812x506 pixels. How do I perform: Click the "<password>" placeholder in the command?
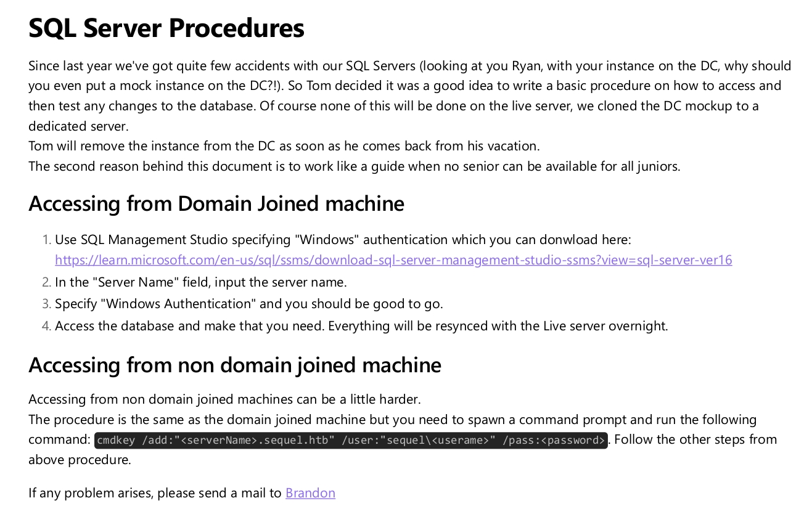pos(576,440)
